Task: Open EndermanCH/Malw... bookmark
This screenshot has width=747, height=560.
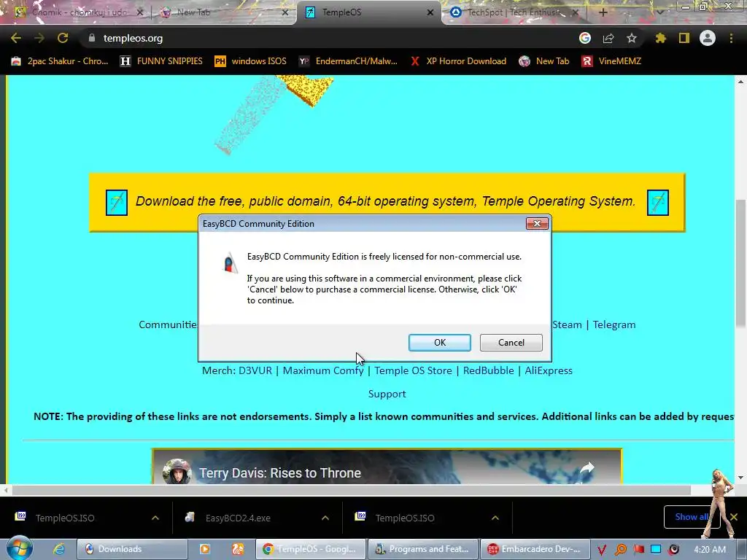Action: pyautogui.click(x=348, y=61)
